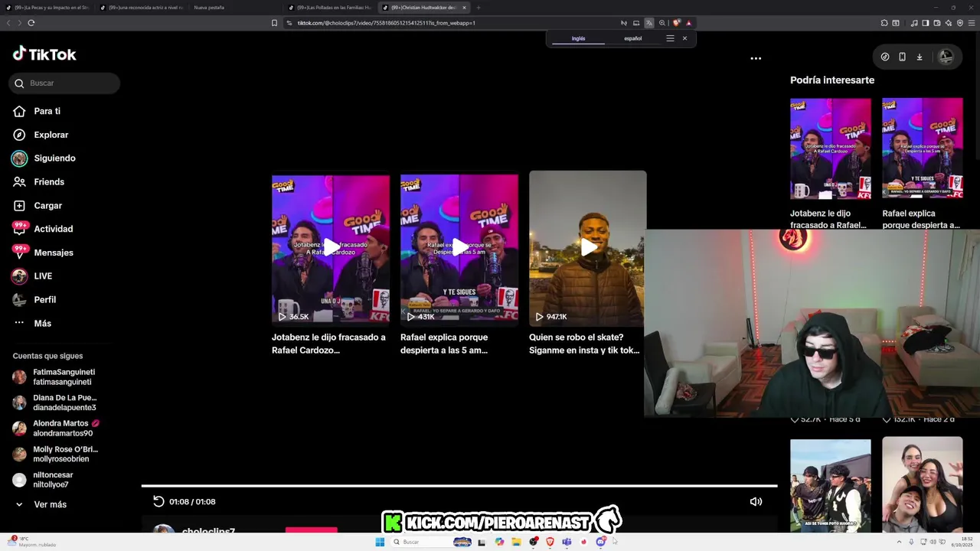
Task: Expand the Más sidebar menu
Action: pos(32,324)
